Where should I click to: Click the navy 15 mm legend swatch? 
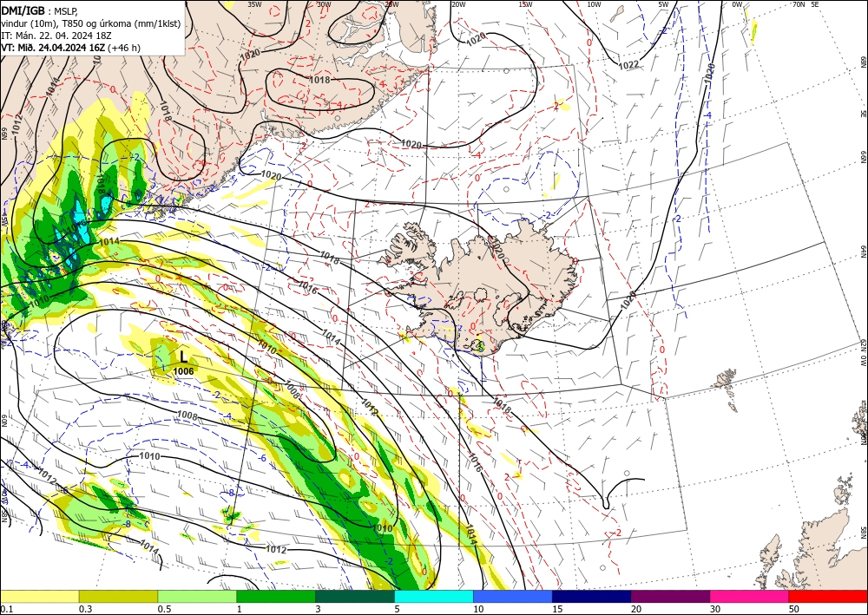click(591, 596)
